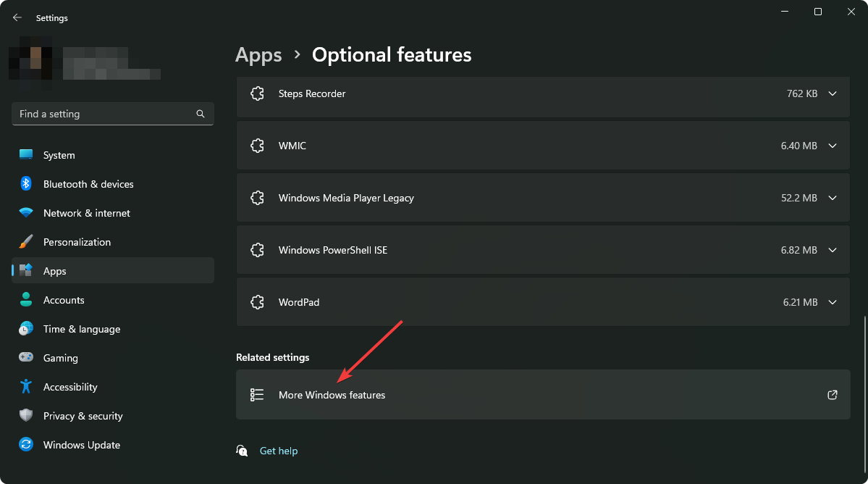868x484 pixels.
Task: Click the Steps Recorder feature icon
Action: (258, 93)
